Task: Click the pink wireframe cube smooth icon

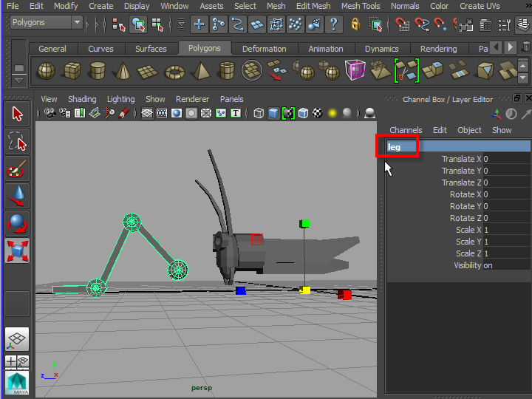Action: tap(355, 70)
